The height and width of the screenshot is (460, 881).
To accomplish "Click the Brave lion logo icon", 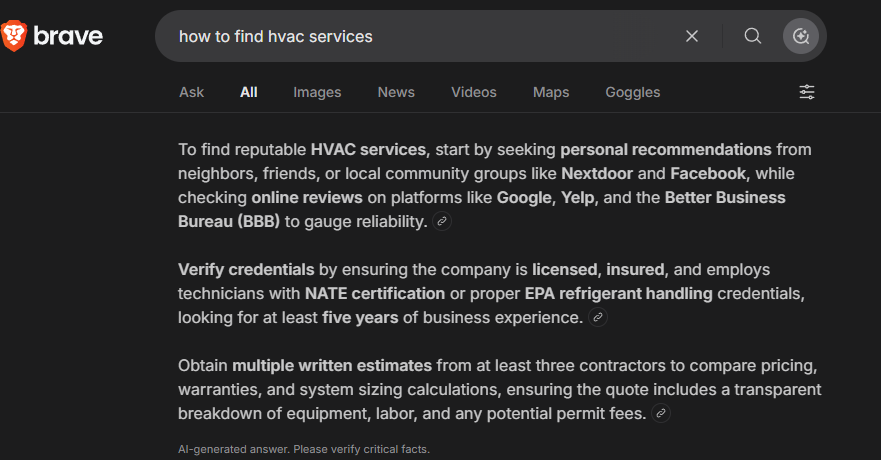I will pyautogui.click(x=13, y=36).
